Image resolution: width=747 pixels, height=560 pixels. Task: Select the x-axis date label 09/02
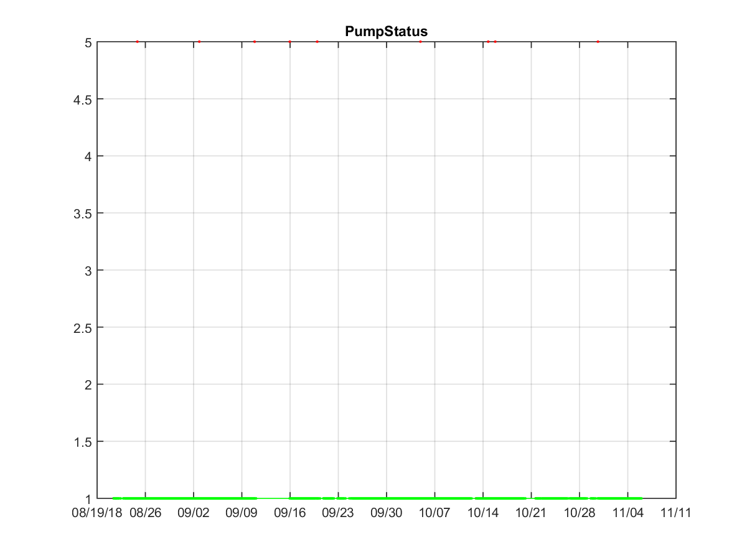coord(194,513)
